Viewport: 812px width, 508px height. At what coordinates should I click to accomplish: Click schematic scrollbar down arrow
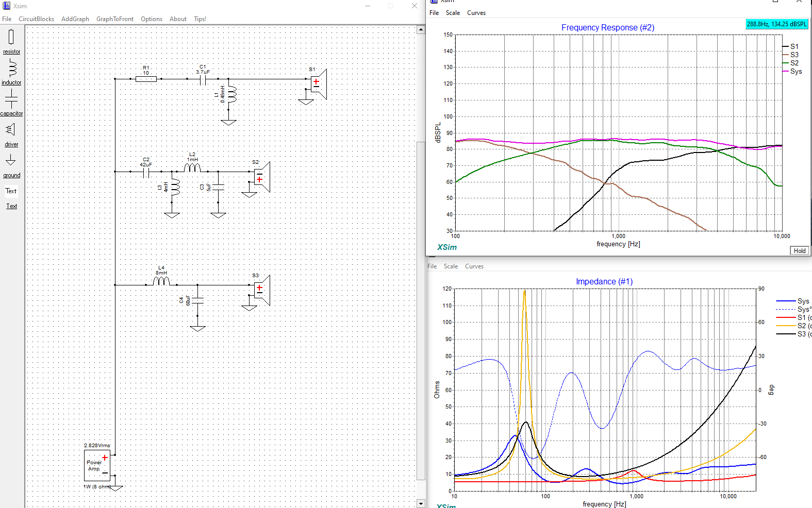click(421, 503)
